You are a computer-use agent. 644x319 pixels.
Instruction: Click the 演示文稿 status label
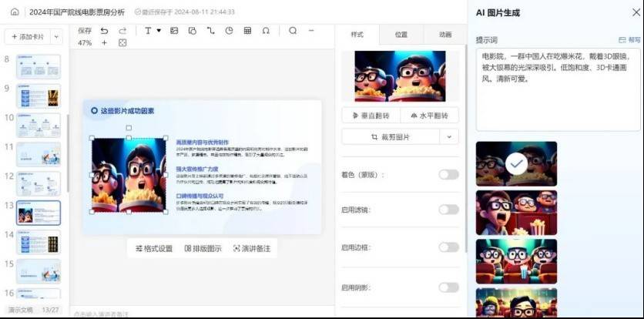coord(21,310)
